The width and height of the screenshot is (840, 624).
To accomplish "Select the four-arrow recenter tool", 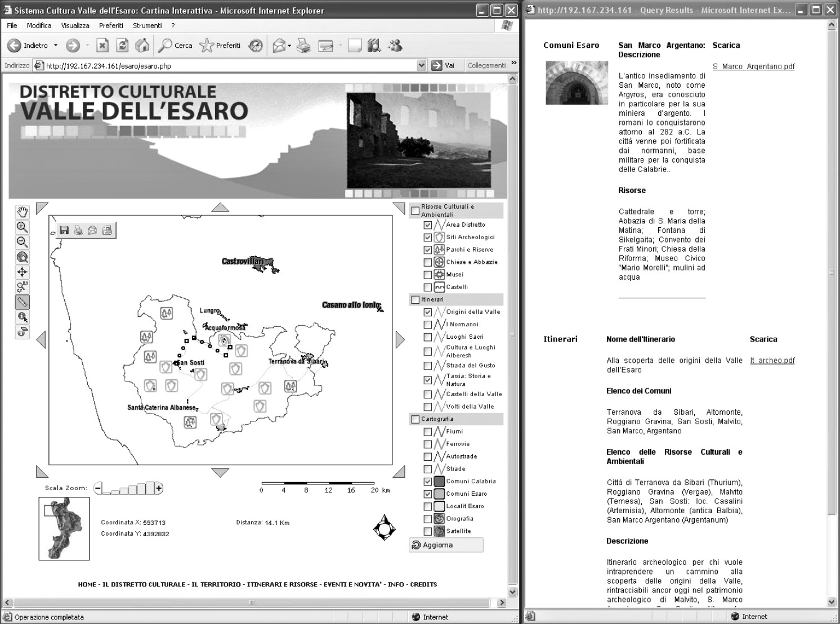I will click(x=22, y=272).
